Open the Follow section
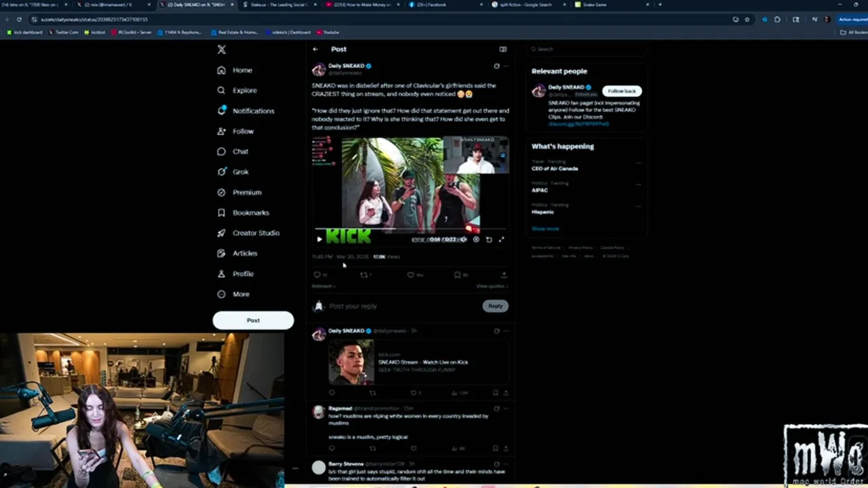The width and height of the screenshot is (868, 488). [x=235, y=131]
